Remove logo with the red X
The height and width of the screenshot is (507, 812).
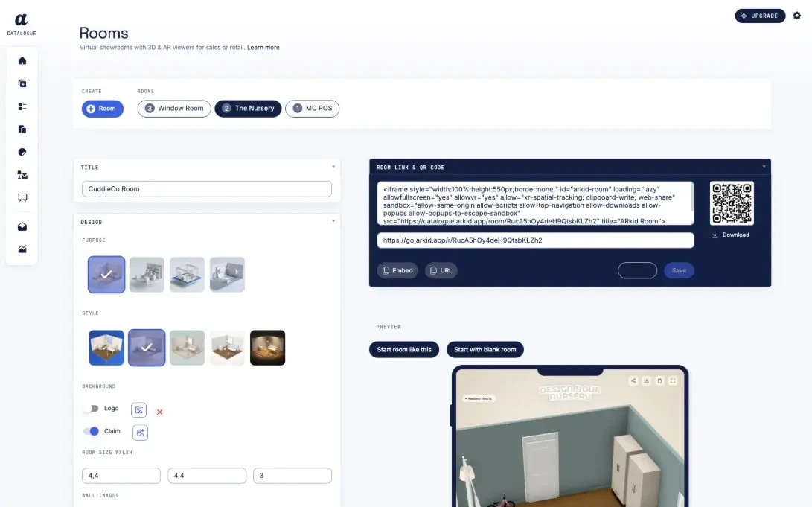click(159, 412)
